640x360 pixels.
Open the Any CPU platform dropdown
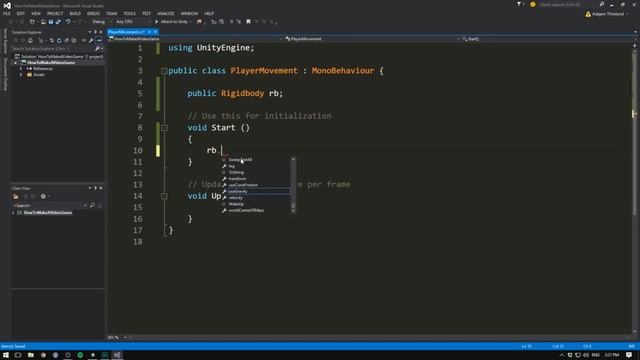coord(133,22)
